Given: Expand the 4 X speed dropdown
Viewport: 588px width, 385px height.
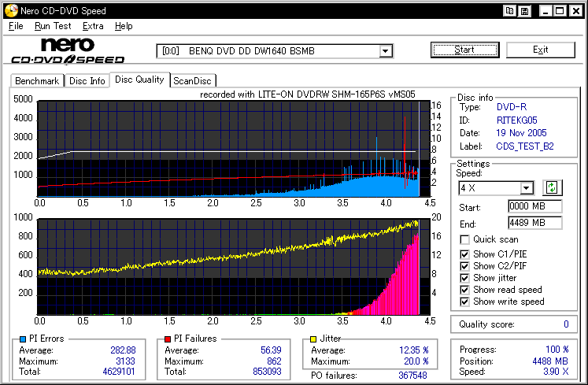Looking at the screenshot, I should click(527, 188).
